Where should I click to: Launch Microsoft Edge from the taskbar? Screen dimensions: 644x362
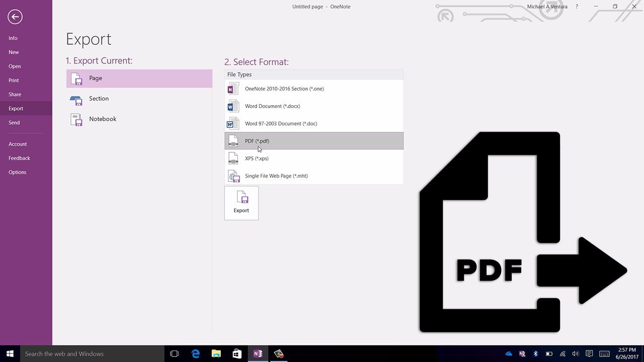pyautogui.click(x=196, y=354)
